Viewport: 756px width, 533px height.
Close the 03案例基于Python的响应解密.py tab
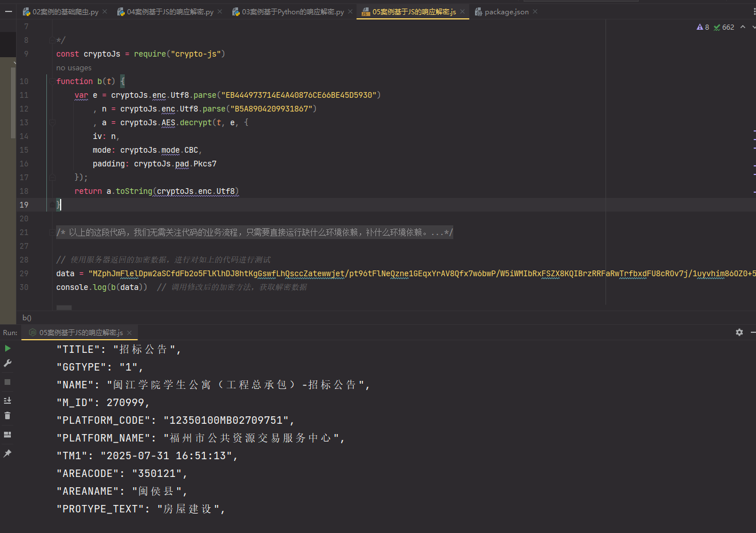tap(350, 11)
